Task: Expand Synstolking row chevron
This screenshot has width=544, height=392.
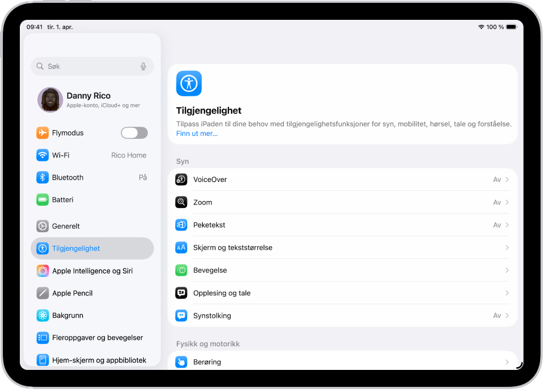Action: pyautogui.click(x=507, y=316)
